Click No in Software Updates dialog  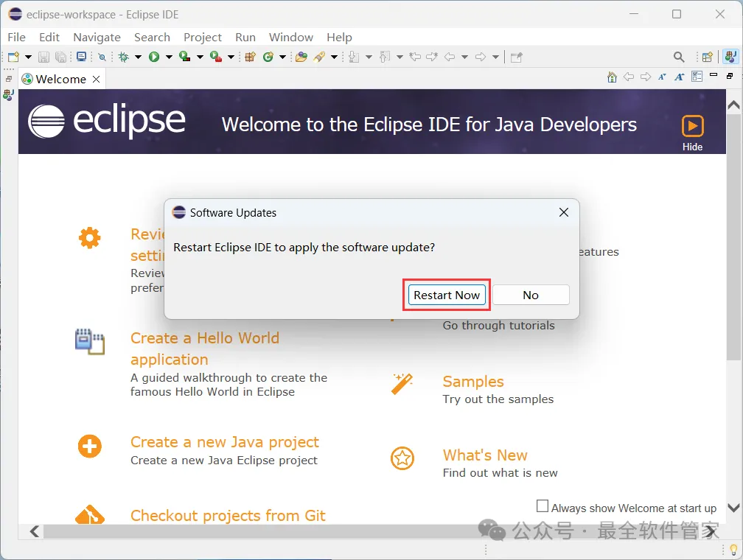531,295
